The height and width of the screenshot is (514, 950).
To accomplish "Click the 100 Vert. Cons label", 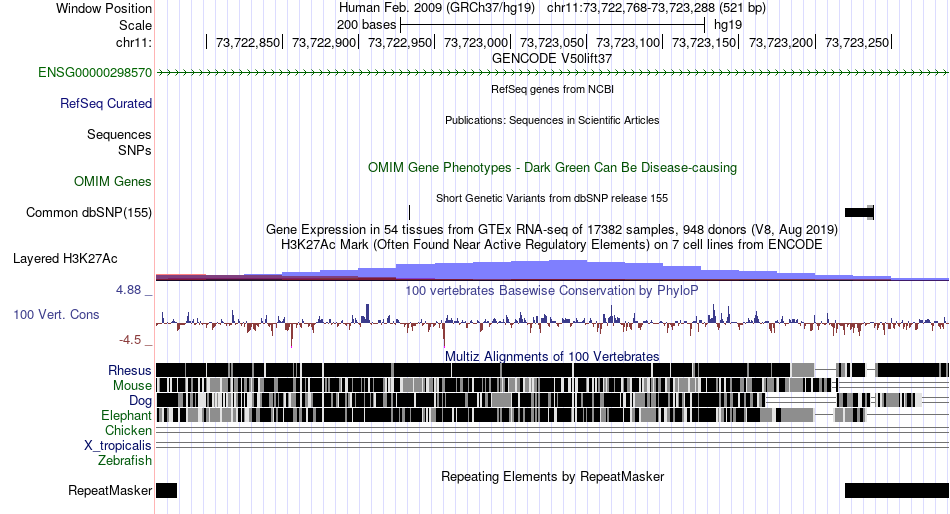I will point(56,315).
